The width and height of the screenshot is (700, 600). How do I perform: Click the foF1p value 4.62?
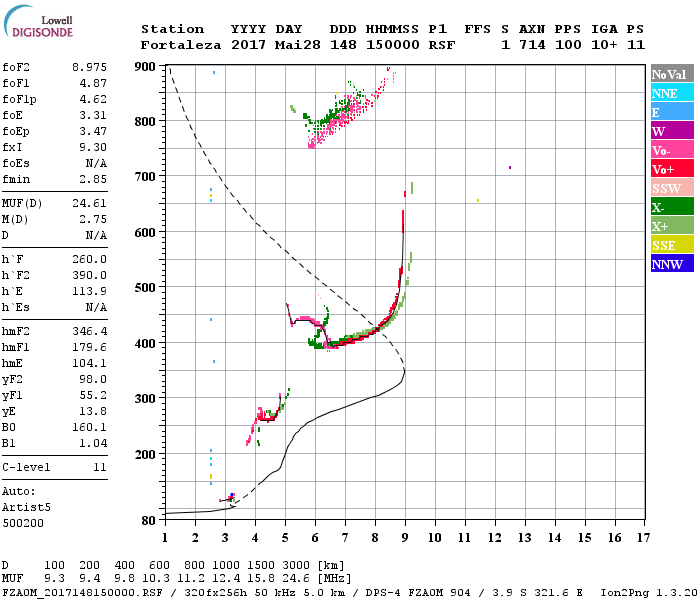[93, 99]
